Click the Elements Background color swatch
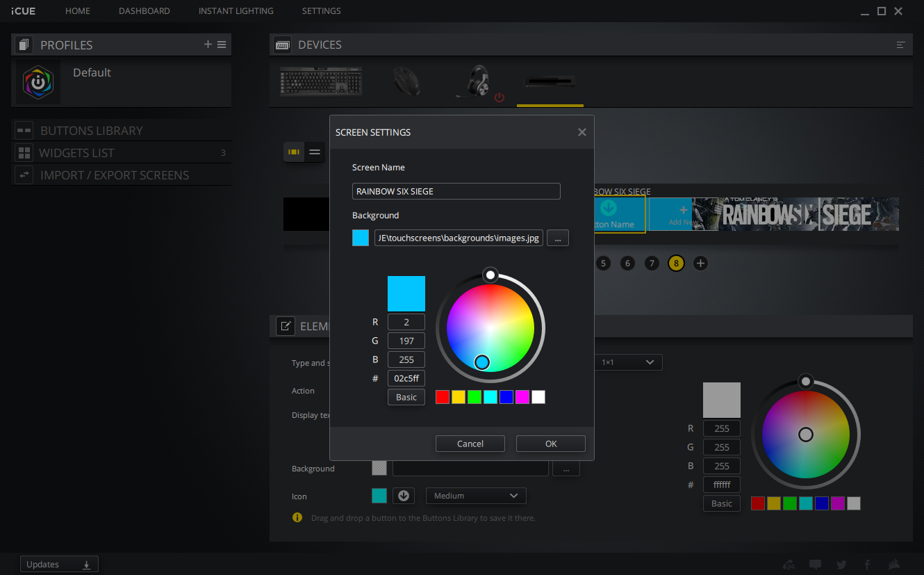Image resolution: width=924 pixels, height=575 pixels. (x=379, y=468)
